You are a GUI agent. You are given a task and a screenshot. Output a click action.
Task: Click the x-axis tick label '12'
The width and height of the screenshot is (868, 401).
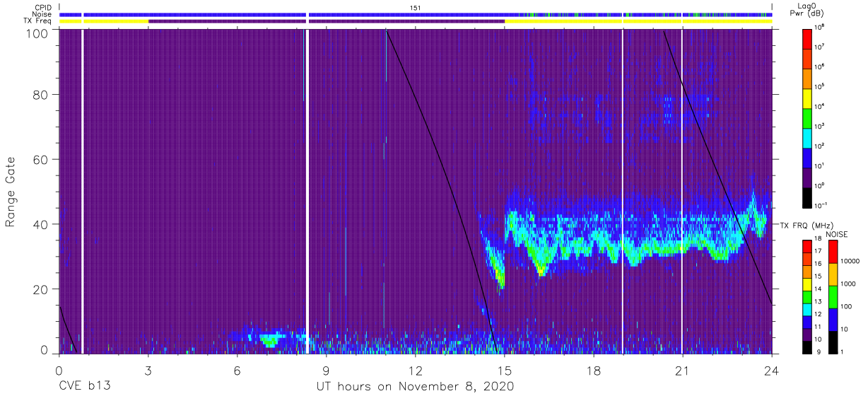[x=416, y=370]
